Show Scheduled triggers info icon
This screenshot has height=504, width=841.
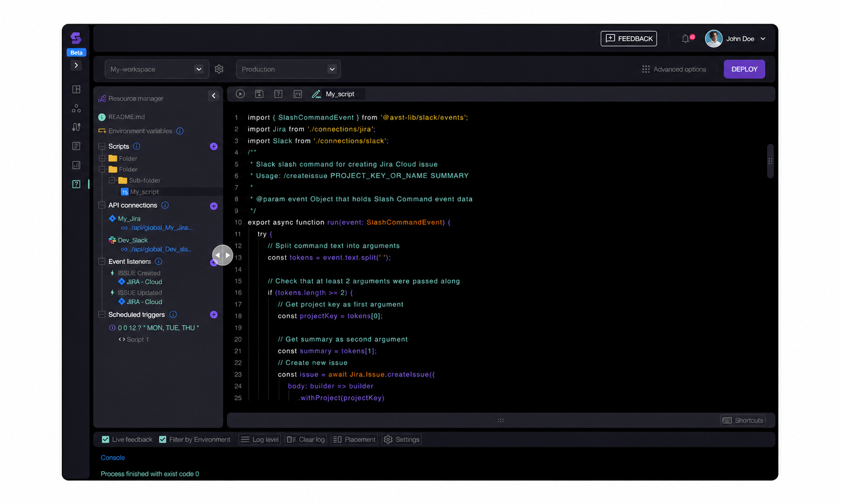pos(173,315)
